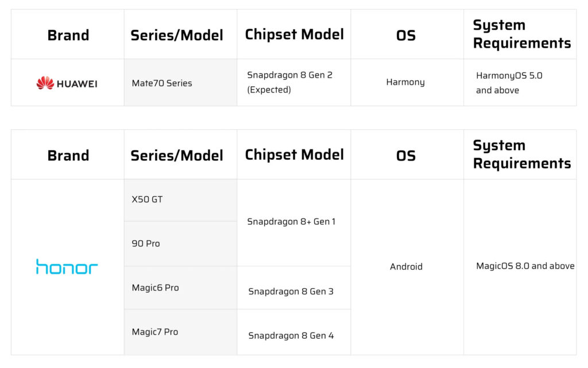Select the X50 GT model cell
The height and width of the screenshot is (368, 588).
[x=148, y=200]
